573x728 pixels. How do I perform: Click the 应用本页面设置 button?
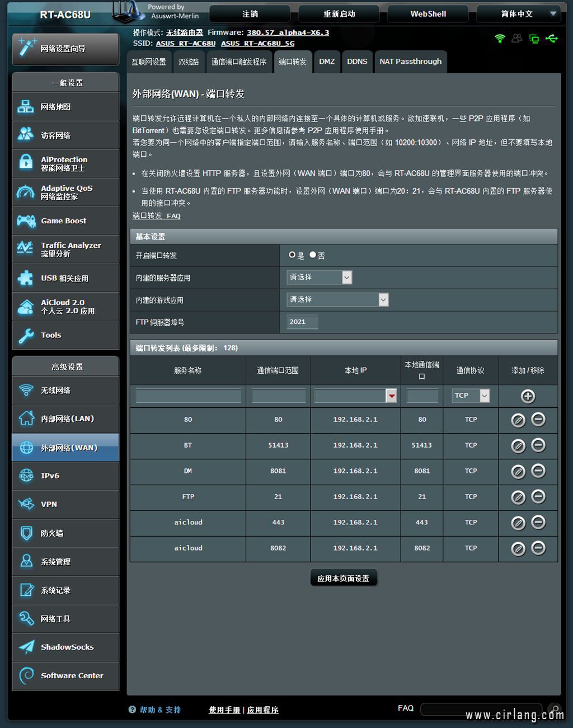click(x=344, y=578)
